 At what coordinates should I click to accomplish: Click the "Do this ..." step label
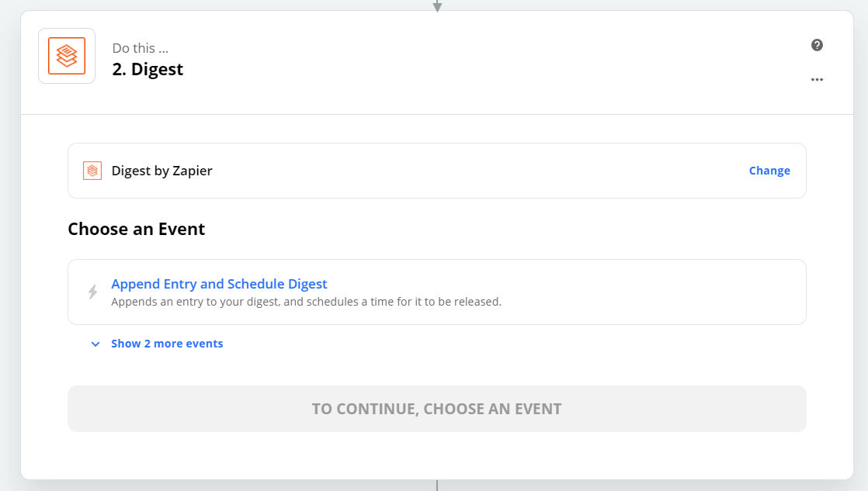click(140, 48)
